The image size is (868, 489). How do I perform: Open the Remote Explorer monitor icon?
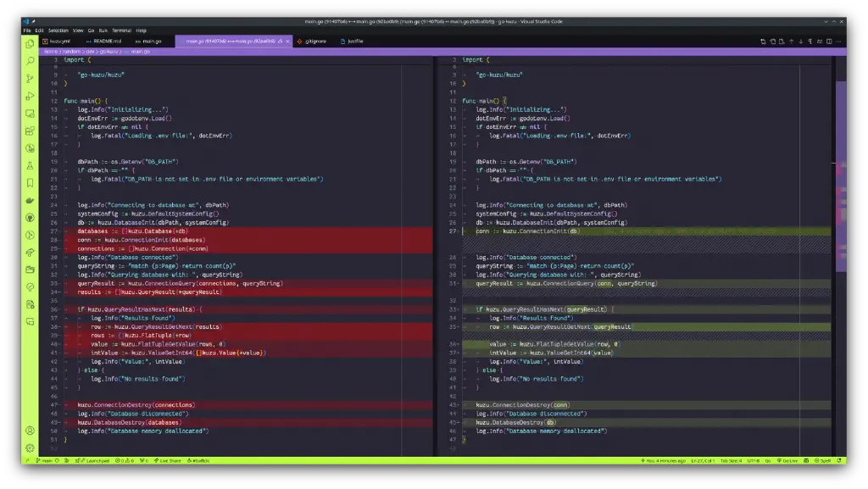(30, 114)
